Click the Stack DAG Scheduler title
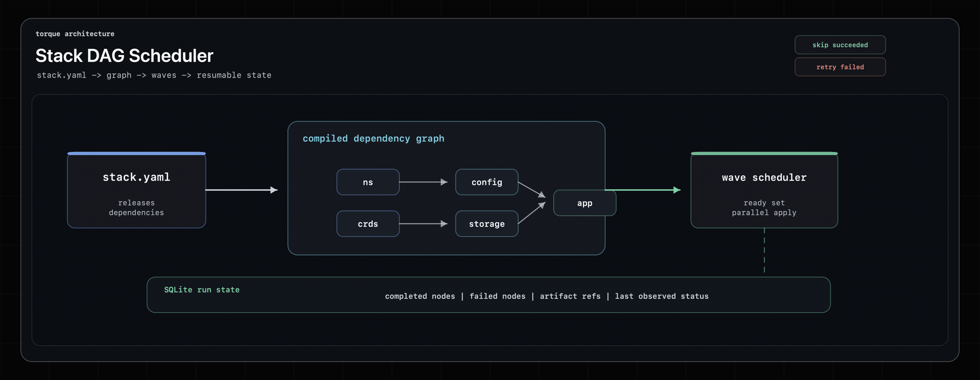 (x=124, y=55)
